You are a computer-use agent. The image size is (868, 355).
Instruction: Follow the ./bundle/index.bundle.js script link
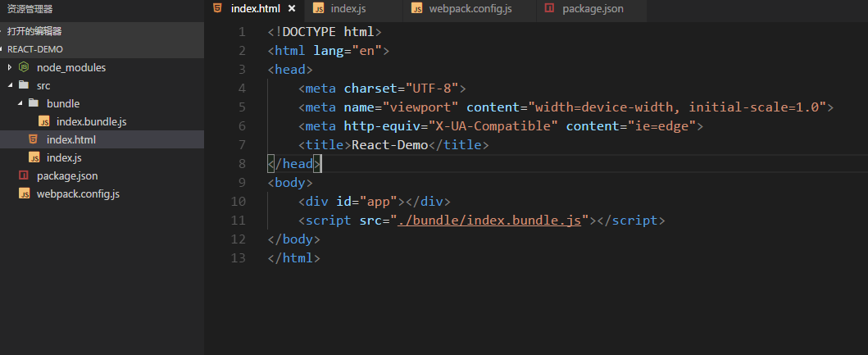click(489, 220)
